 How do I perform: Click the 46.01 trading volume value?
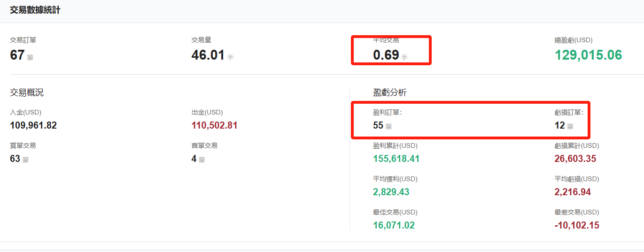click(208, 55)
